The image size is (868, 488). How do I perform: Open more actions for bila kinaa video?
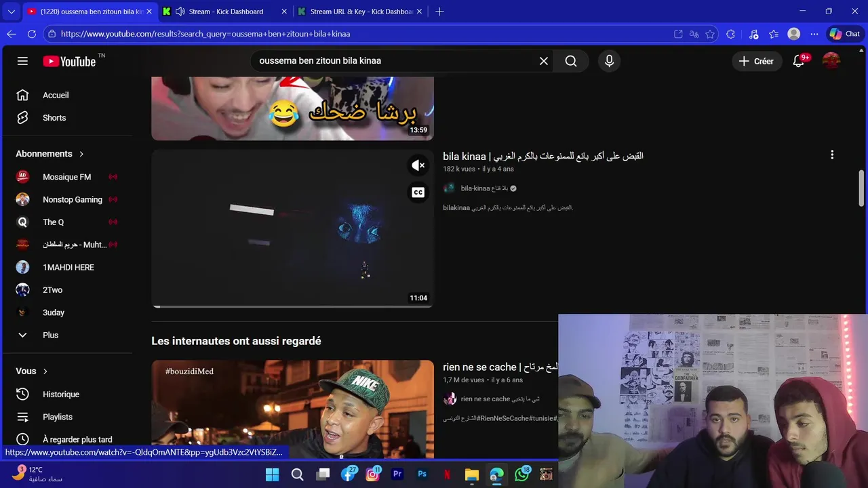tap(832, 155)
